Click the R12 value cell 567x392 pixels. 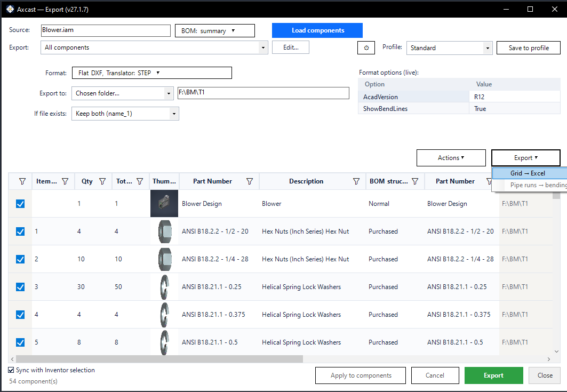tap(515, 97)
